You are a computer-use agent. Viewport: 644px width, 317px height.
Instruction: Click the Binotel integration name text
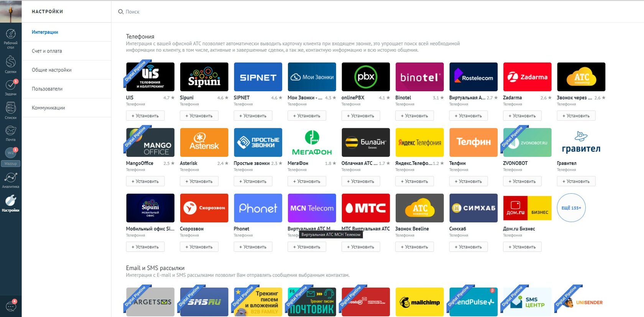(403, 98)
